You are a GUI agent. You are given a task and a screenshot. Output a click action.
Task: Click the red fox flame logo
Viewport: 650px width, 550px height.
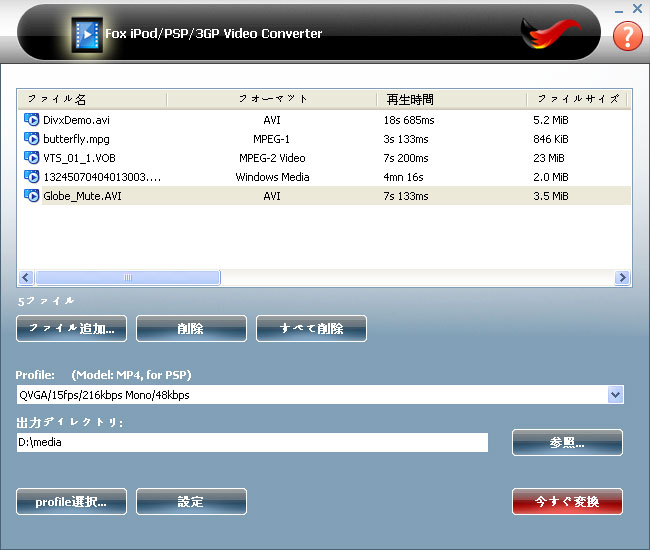point(551,33)
